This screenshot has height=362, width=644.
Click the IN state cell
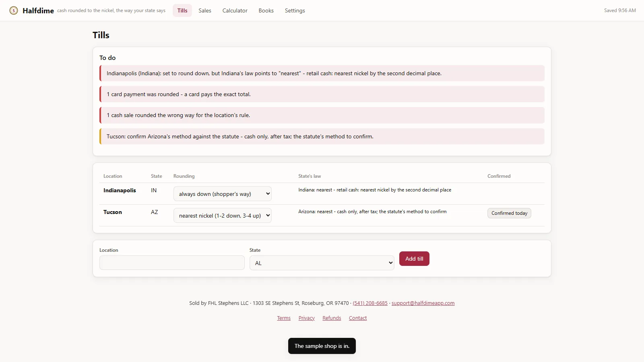pos(154,190)
